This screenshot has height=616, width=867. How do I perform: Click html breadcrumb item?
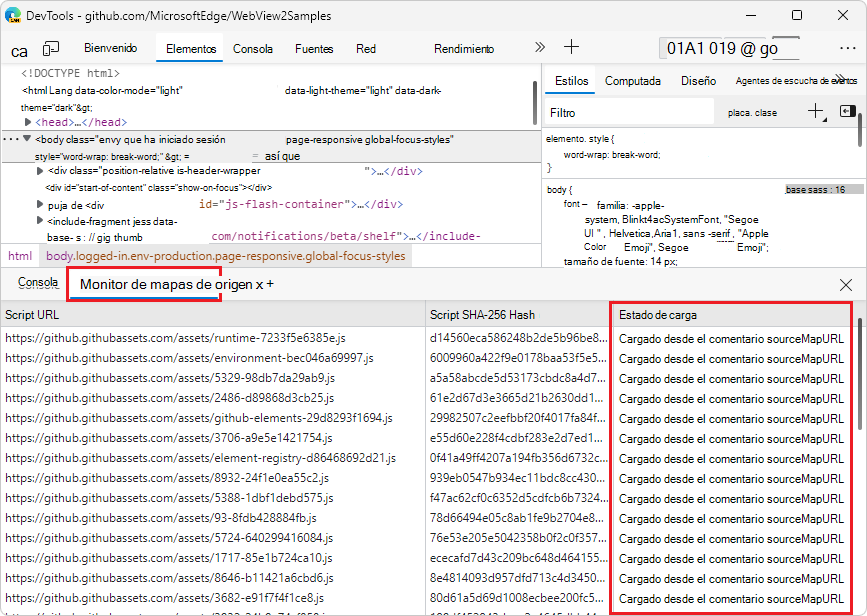[x=20, y=256]
